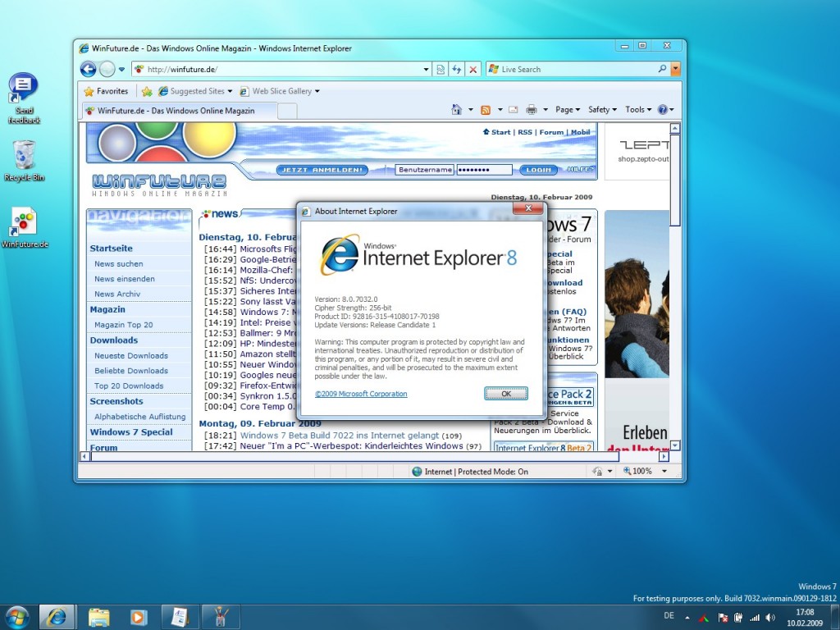Expand the Home button dropdown arrow

point(470,110)
